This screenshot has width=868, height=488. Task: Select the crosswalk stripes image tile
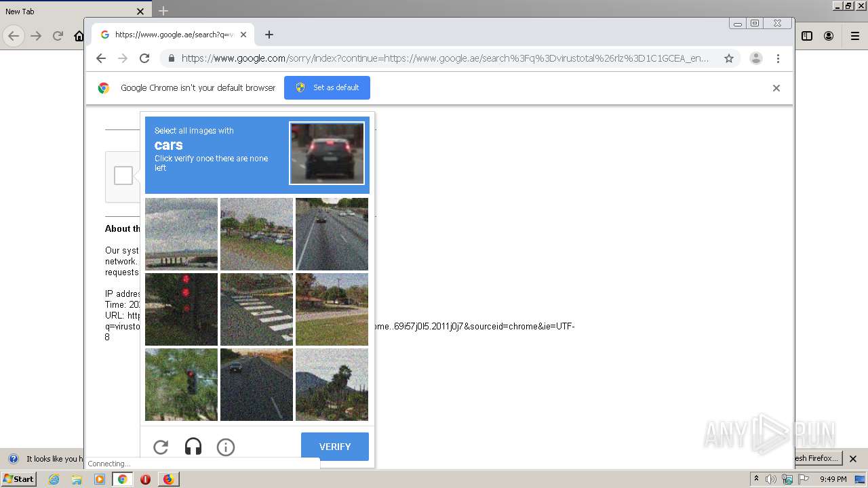click(x=256, y=309)
